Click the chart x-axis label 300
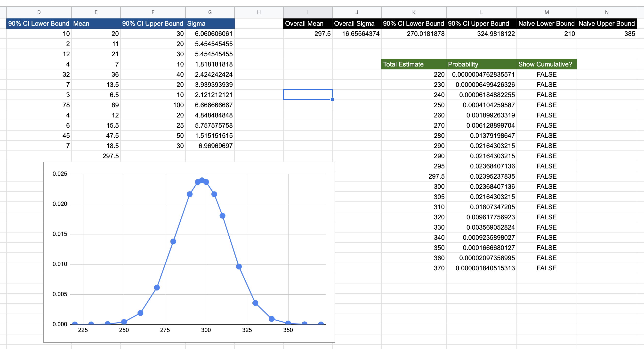The image size is (644, 349). pos(206,330)
